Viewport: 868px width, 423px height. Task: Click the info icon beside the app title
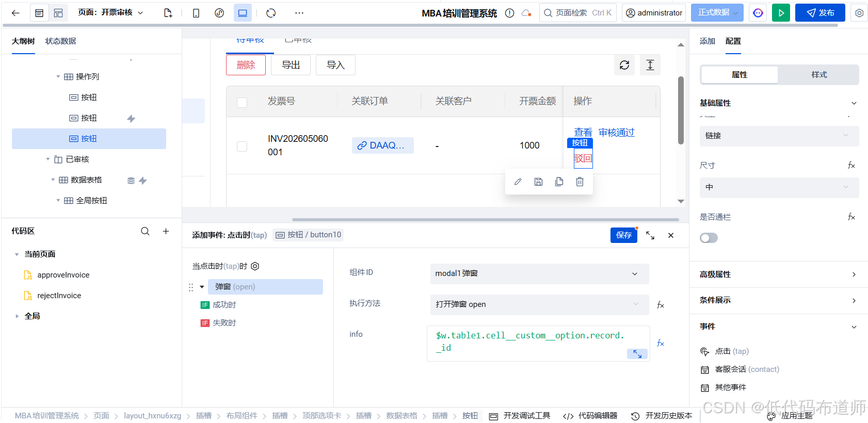tap(509, 13)
